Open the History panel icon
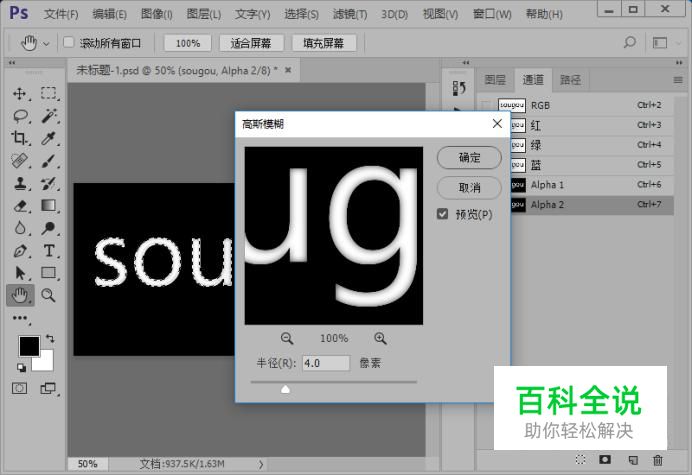 459,88
